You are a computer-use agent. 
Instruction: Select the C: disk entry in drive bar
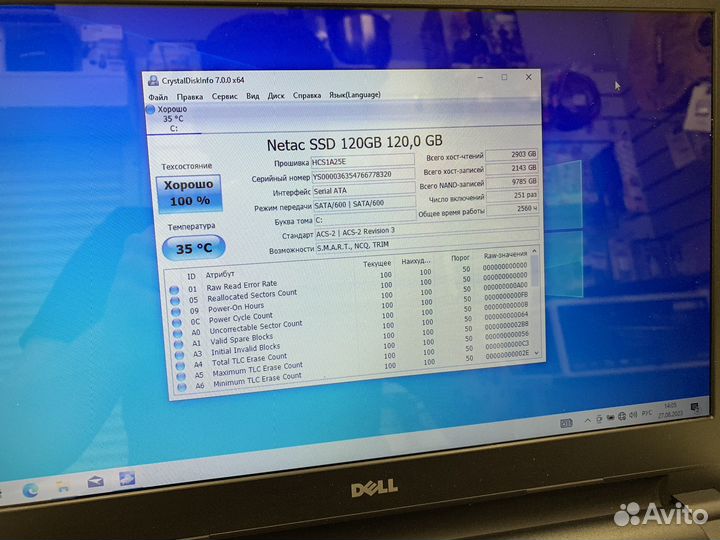point(174,119)
